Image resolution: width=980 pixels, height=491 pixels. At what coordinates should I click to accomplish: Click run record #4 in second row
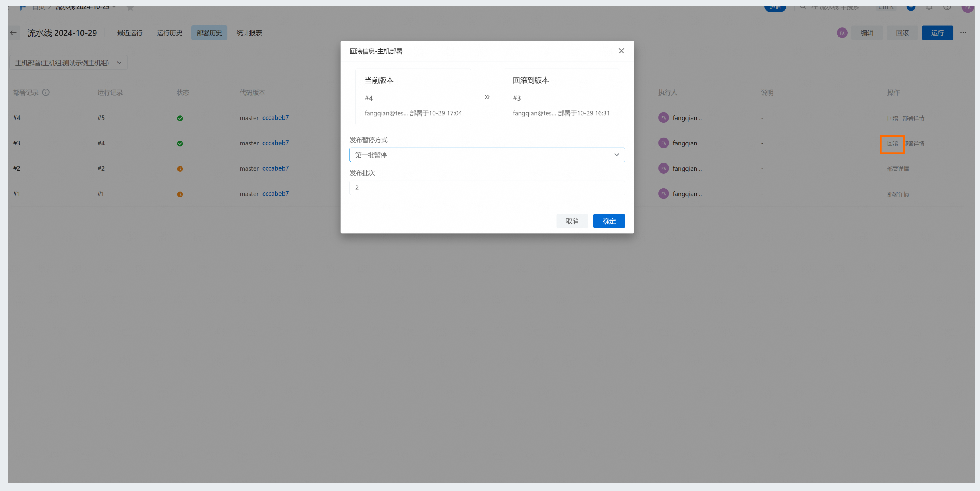click(x=101, y=143)
